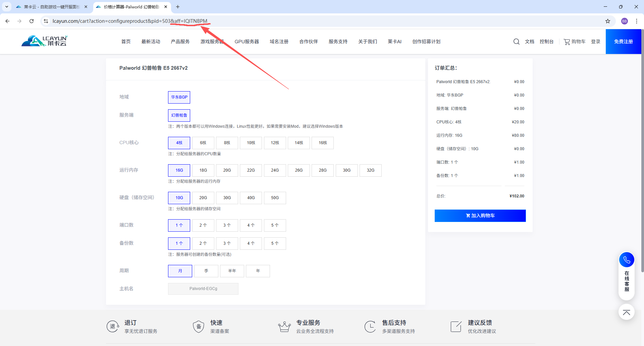
Task: Select 32G running memory option
Action: pyautogui.click(x=370, y=170)
